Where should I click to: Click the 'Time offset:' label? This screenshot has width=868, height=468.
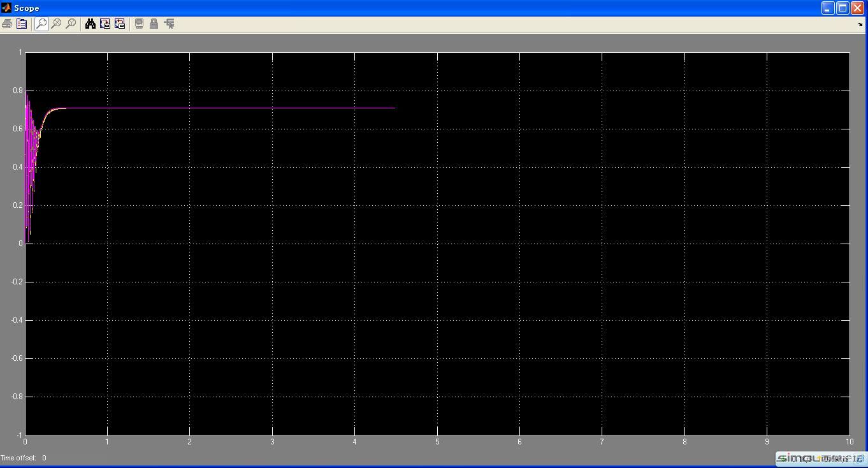pyautogui.click(x=18, y=458)
